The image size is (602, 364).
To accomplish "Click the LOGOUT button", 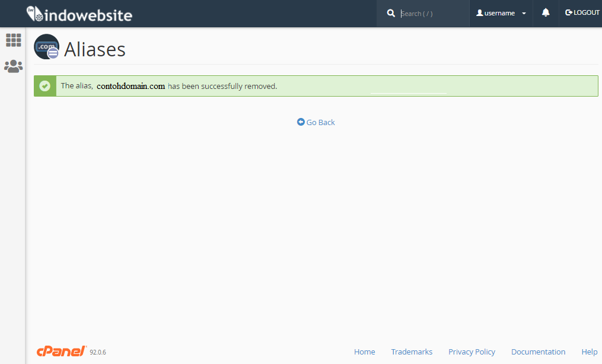I will click(582, 13).
